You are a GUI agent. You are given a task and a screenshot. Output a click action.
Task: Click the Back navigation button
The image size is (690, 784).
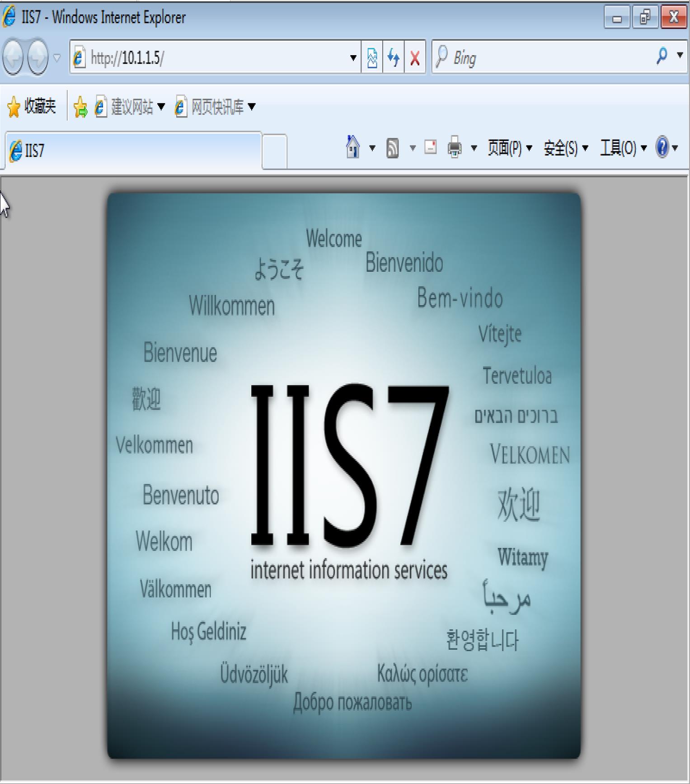13,57
